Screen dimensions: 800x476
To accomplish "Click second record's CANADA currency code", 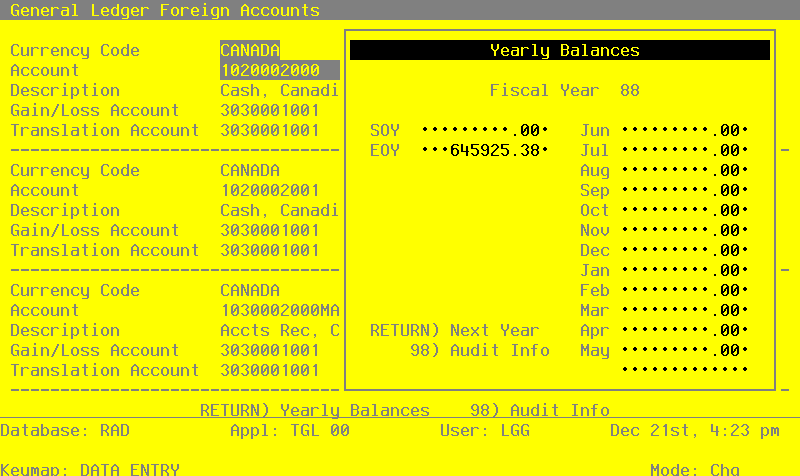I will (250, 170).
